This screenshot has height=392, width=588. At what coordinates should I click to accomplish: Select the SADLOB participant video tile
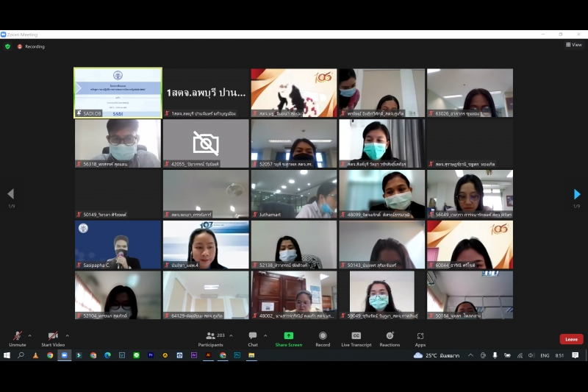coord(118,93)
